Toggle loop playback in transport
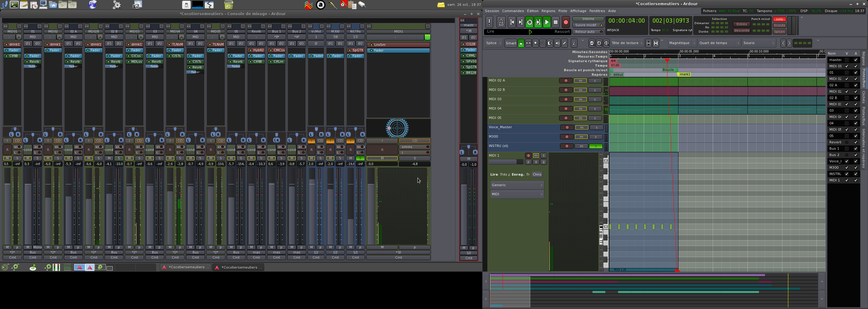The width and height of the screenshot is (868, 309). pyautogui.click(x=529, y=23)
